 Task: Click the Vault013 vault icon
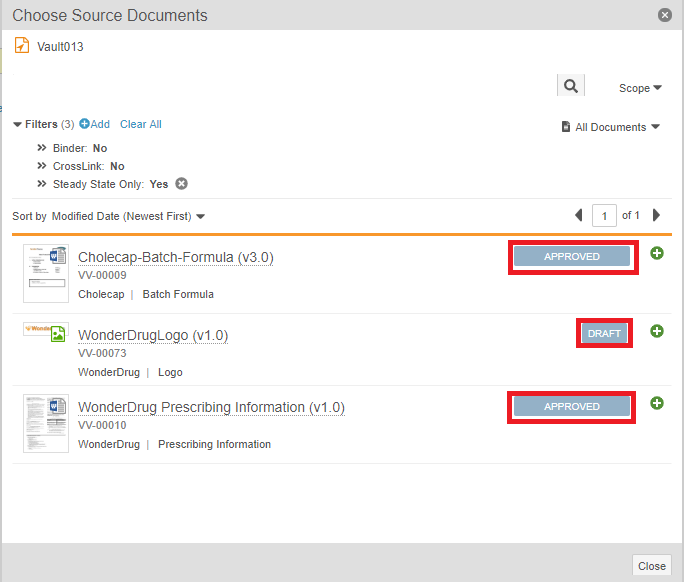click(22, 46)
